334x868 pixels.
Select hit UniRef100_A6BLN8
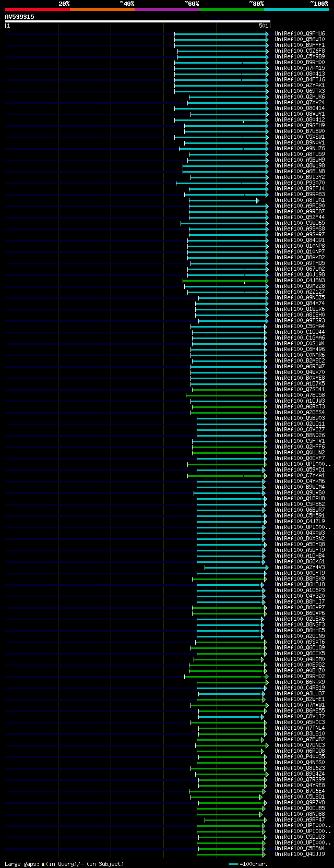[x=300, y=171]
